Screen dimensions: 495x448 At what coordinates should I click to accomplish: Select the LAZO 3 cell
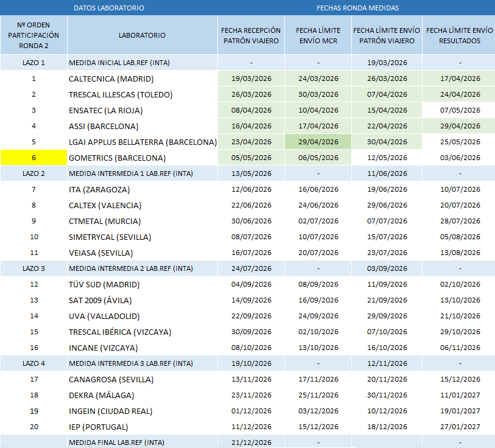click(33, 268)
